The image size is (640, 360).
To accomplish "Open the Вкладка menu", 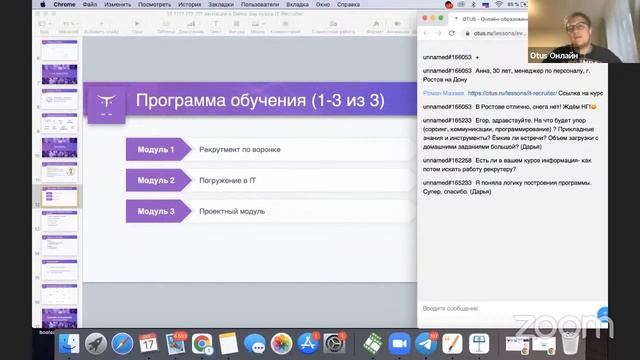I will (297, 4).
